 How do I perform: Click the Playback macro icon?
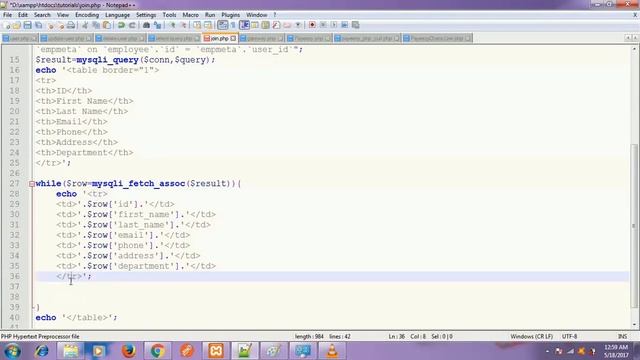click(x=334, y=25)
